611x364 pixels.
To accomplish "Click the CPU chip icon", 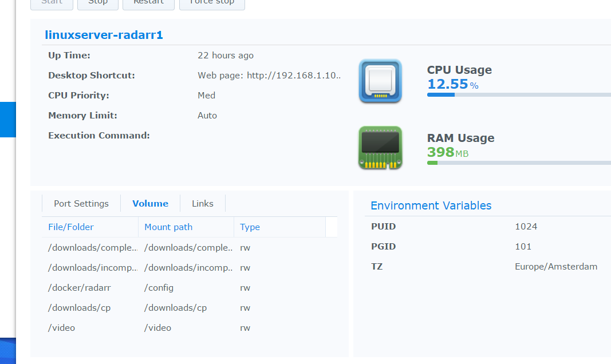I will pyautogui.click(x=380, y=81).
